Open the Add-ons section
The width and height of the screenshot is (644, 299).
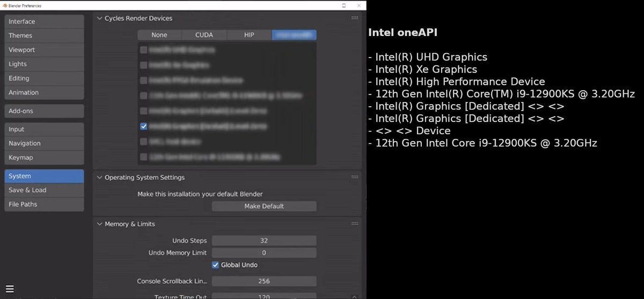coord(44,111)
